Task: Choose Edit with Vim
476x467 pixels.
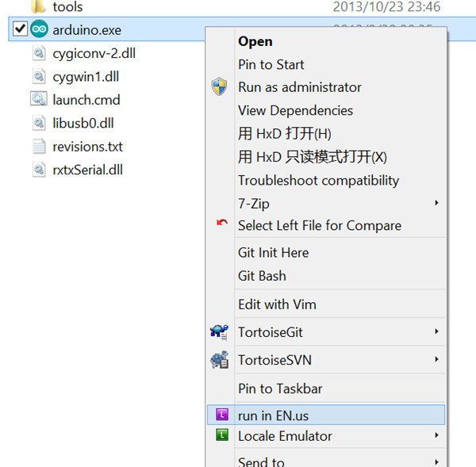Action: click(277, 304)
